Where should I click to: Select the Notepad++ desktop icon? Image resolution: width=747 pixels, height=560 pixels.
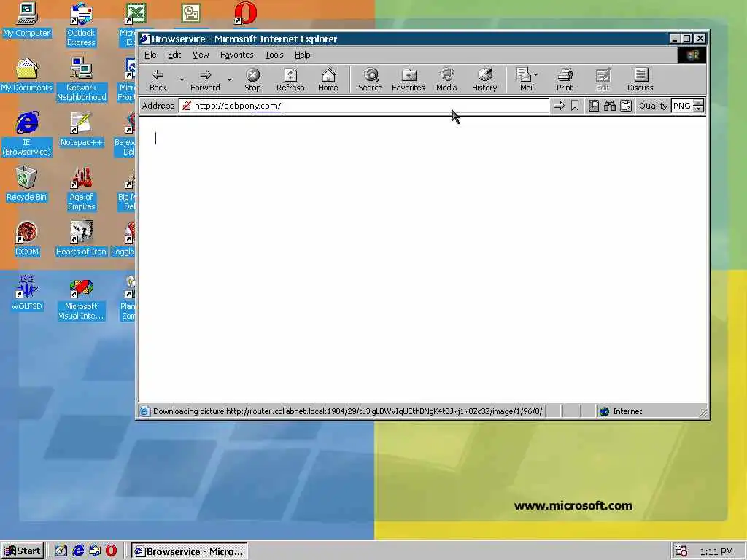tap(81, 129)
